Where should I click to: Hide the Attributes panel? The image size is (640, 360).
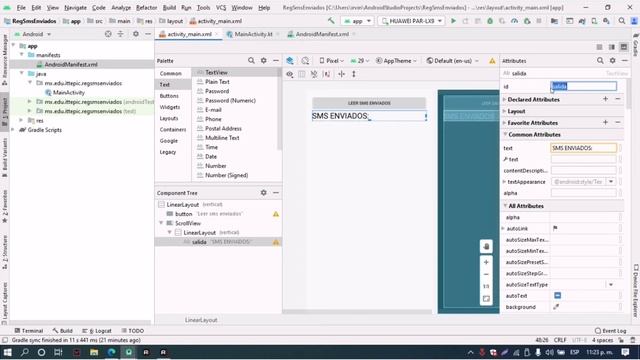click(x=625, y=60)
